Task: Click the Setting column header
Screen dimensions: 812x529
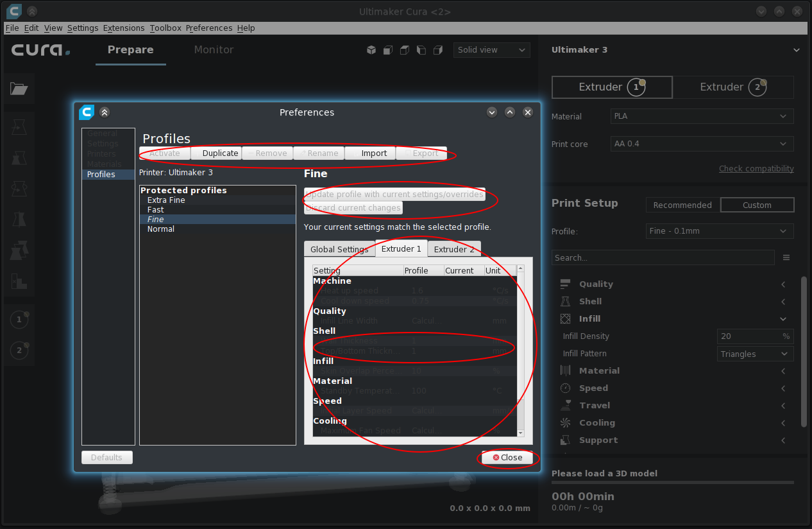Action: point(358,270)
